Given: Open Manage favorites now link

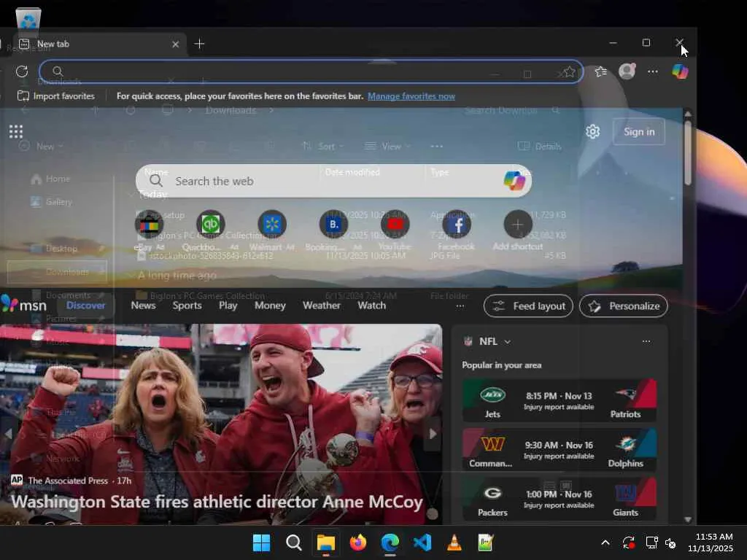Looking at the screenshot, I should [411, 96].
